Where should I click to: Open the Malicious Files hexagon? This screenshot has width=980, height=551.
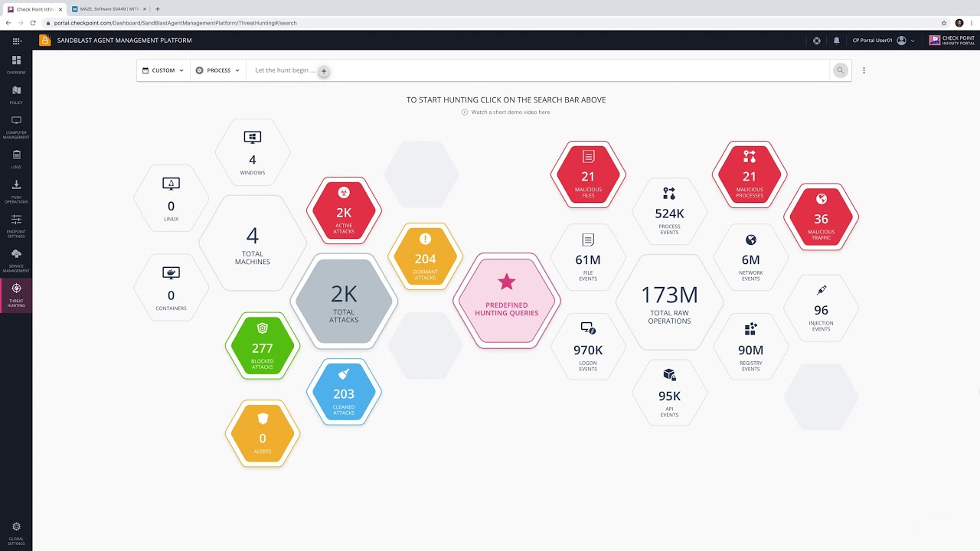[x=588, y=174]
